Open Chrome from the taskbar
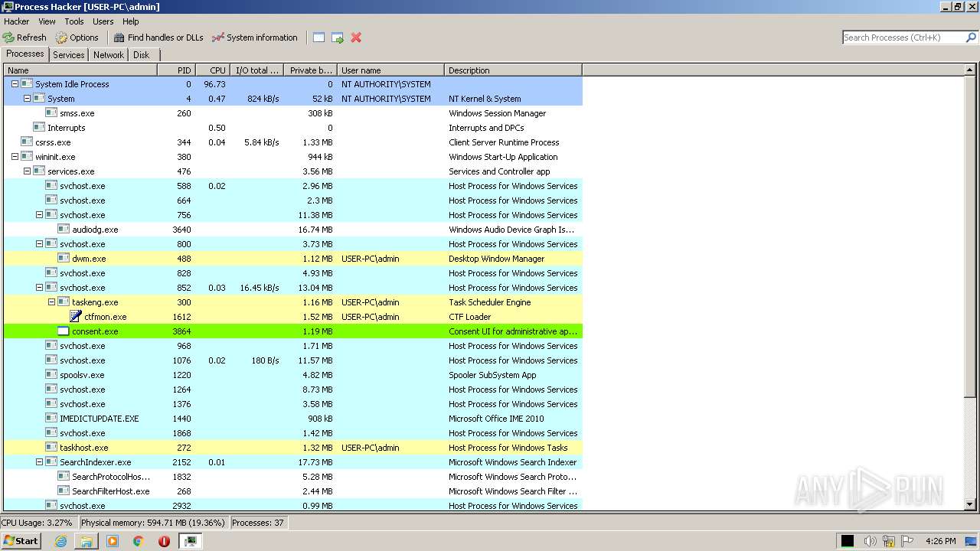The image size is (980, 551). tap(138, 541)
